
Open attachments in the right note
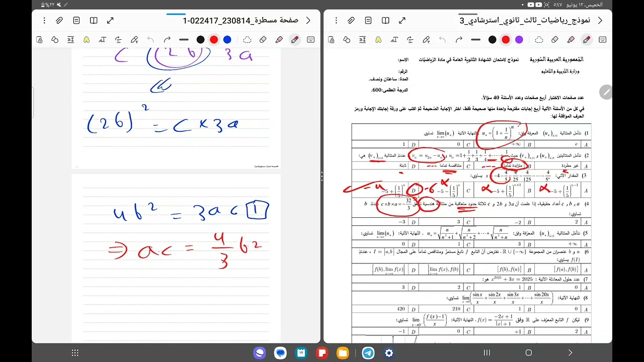pos(351,21)
